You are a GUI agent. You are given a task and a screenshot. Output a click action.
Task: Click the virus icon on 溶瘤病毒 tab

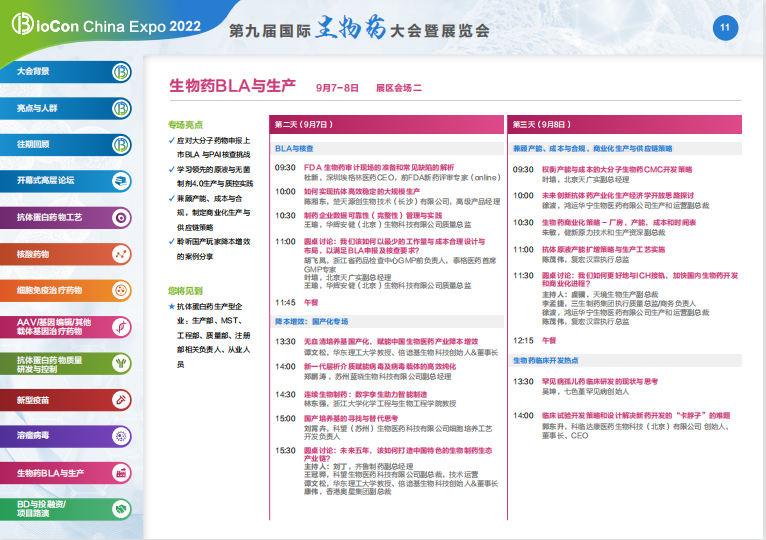point(121,435)
